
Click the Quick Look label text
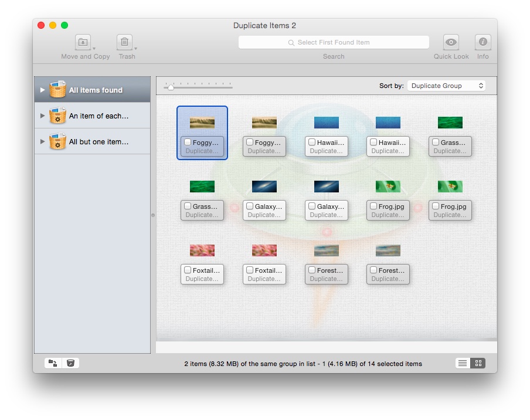pyautogui.click(x=451, y=56)
